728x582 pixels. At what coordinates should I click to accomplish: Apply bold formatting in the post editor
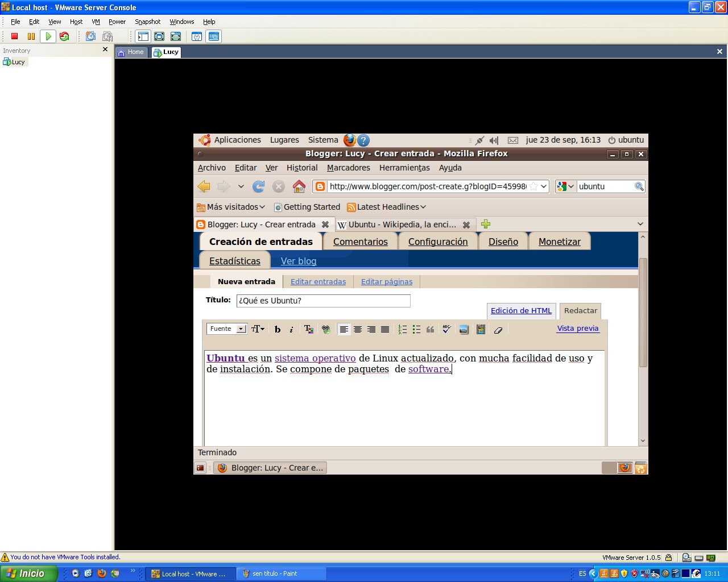point(278,329)
